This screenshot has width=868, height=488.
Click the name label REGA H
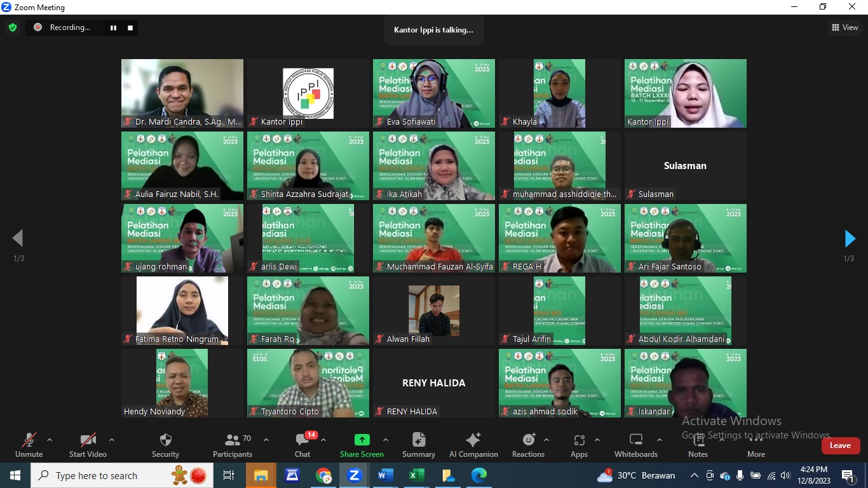[527, 266]
